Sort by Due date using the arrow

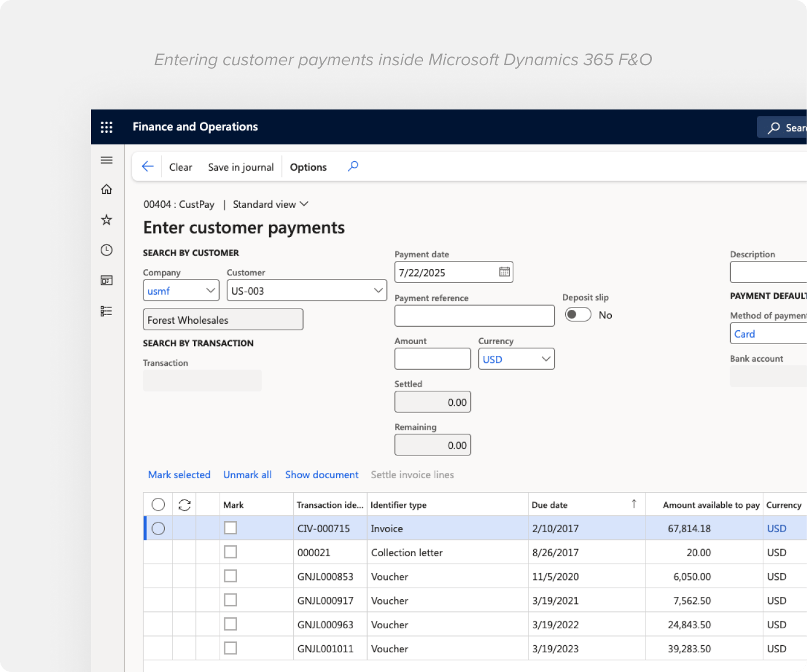click(634, 504)
